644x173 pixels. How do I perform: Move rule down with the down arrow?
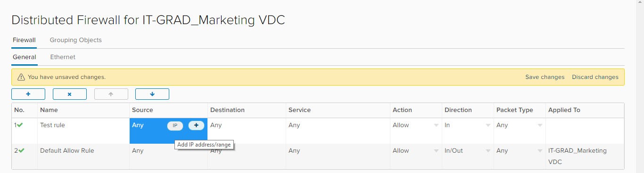152,94
